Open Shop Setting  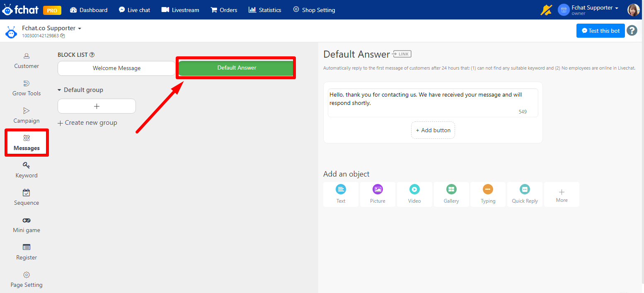[314, 10]
